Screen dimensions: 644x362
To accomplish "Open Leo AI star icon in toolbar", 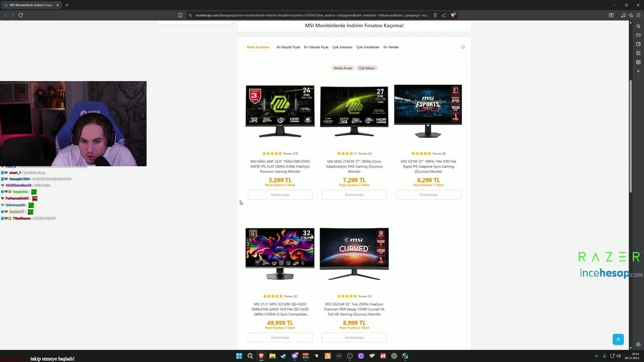I will [630, 15].
